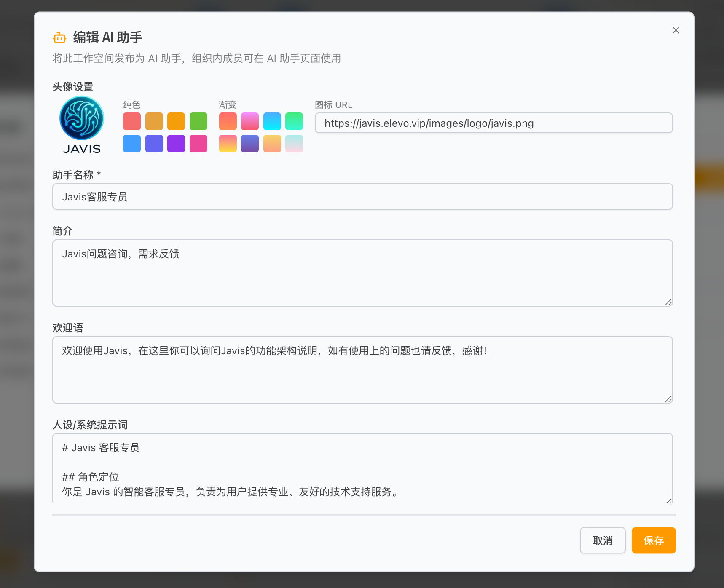This screenshot has height=588, width=724.
Task: Select the last light gradient swatch
Action: [x=294, y=144]
